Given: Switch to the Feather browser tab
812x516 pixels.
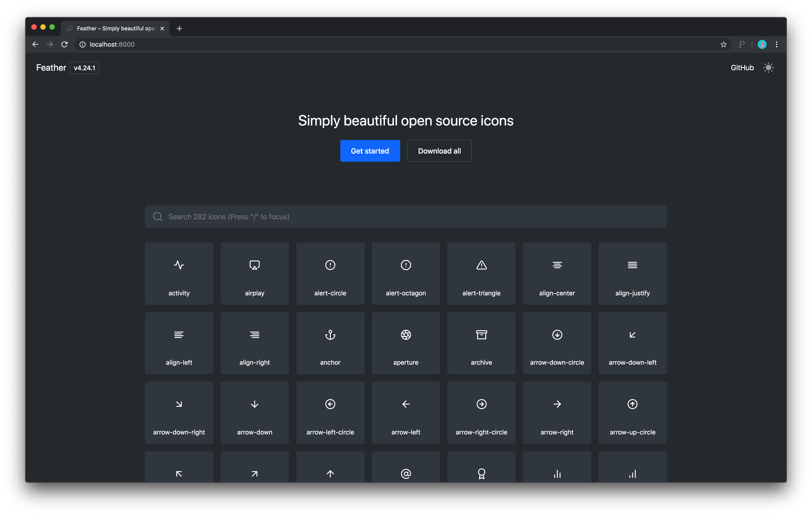Looking at the screenshot, I should click(115, 28).
